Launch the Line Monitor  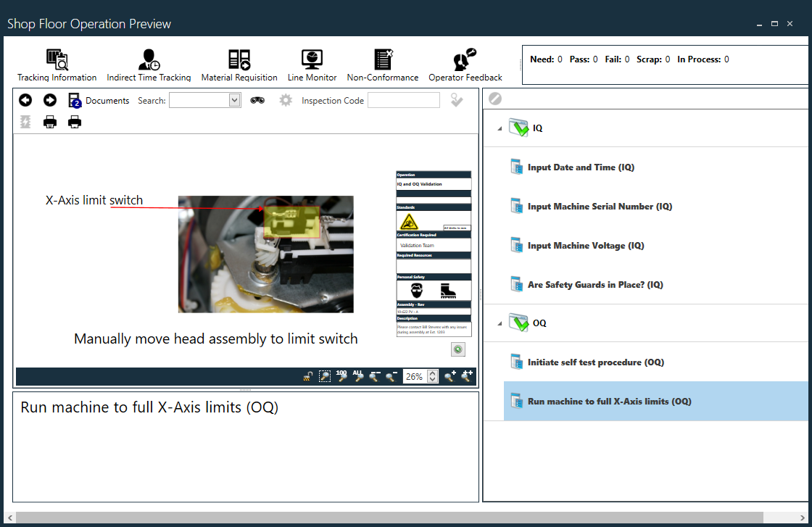point(312,65)
